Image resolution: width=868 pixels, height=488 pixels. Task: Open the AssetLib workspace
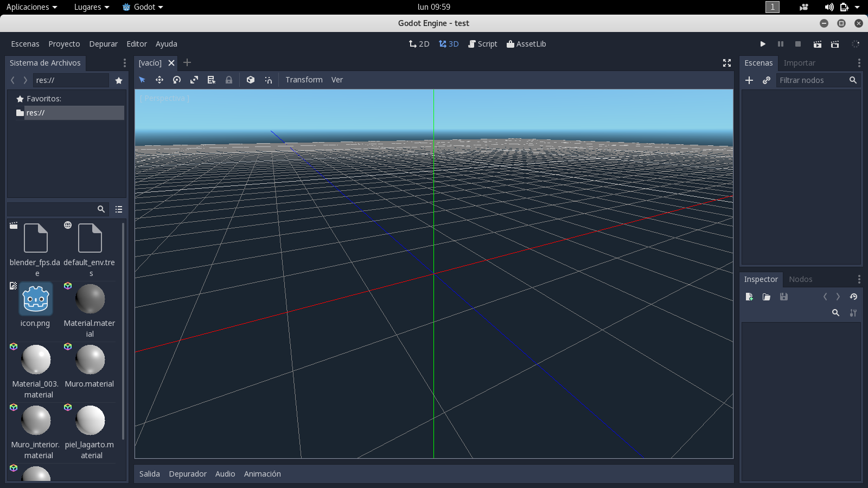pyautogui.click(x=526, y=44)
